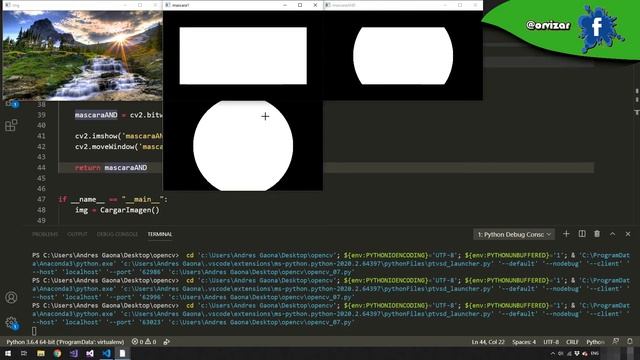
Task: Click the 'return mascaraAND' line of code
Action: pyautogui.click(x=111, y=168)
